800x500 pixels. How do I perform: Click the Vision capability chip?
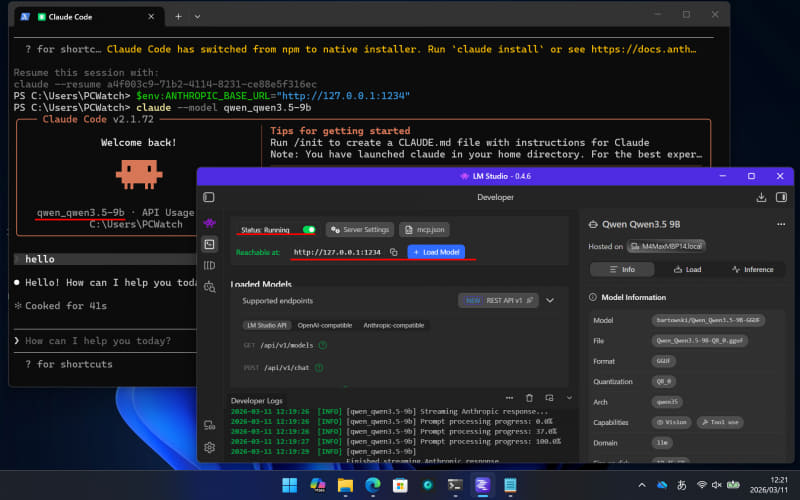671,422
